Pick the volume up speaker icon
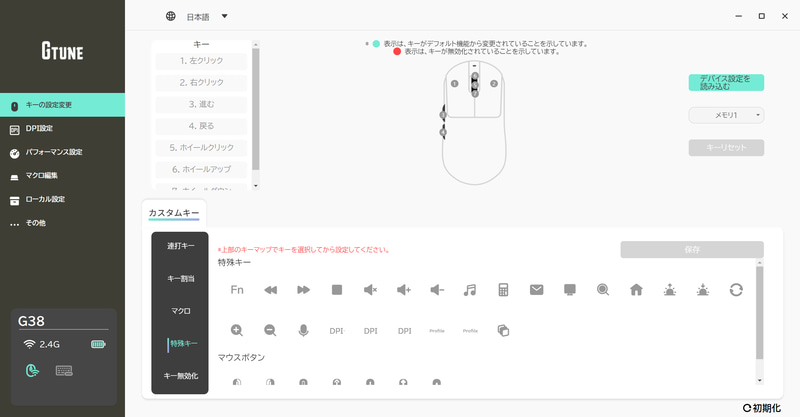This screenshot has height=417, width=800. (x=404, y=290)
